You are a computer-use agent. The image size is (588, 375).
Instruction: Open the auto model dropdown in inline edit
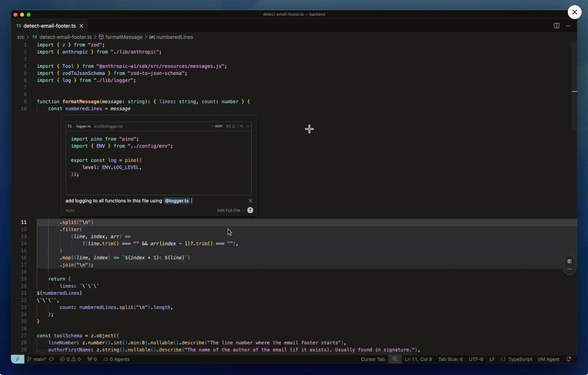pyautogui.click(x=217, y=126)
